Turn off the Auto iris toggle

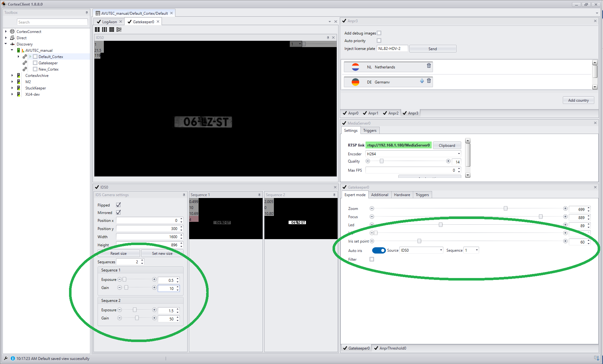(x=379, y=250)
